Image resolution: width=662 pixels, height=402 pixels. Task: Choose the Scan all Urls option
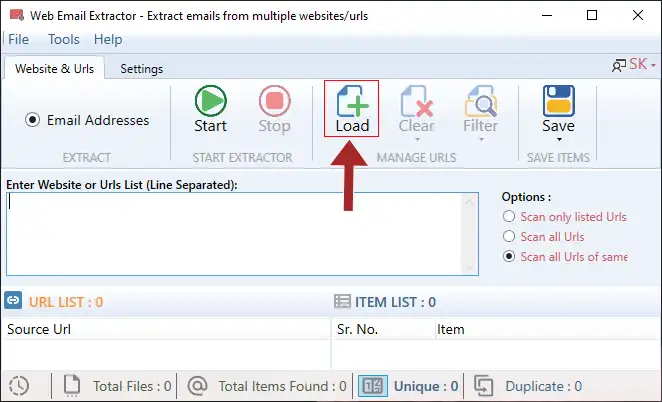[x=509, y=236]
